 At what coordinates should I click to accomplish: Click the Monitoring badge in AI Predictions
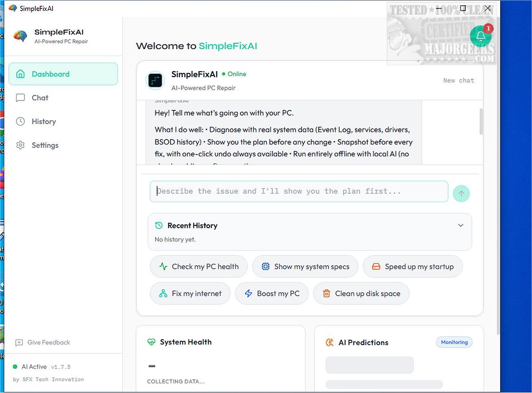point(454,342)
